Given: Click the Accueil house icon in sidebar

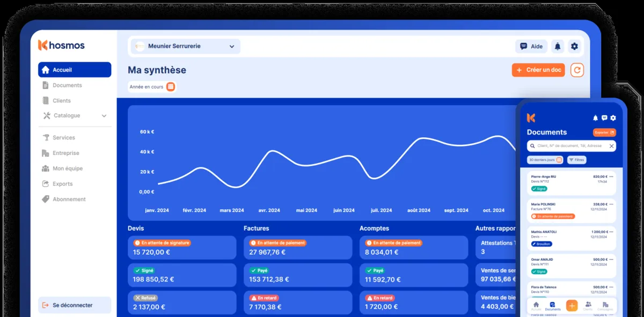Looking at the screenshot, I should pyautogui.click(x=46, y=70).
